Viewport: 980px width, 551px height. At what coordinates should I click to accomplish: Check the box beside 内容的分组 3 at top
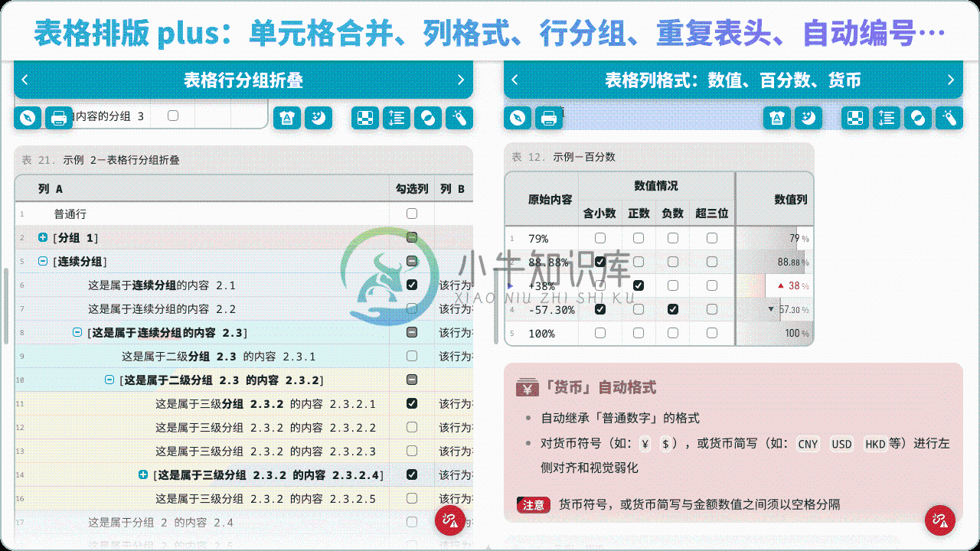click(173, 116)
